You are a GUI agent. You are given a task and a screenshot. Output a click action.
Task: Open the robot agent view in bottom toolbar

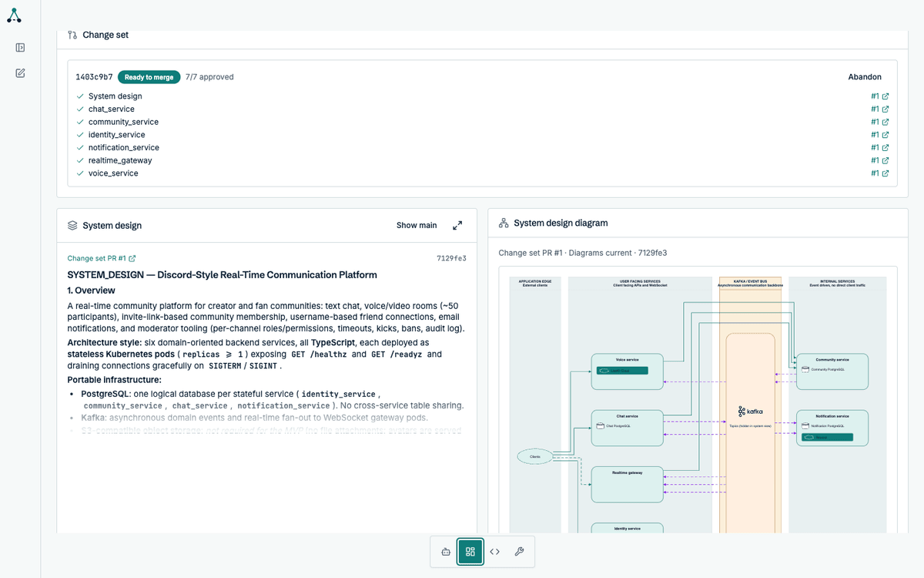445,552
